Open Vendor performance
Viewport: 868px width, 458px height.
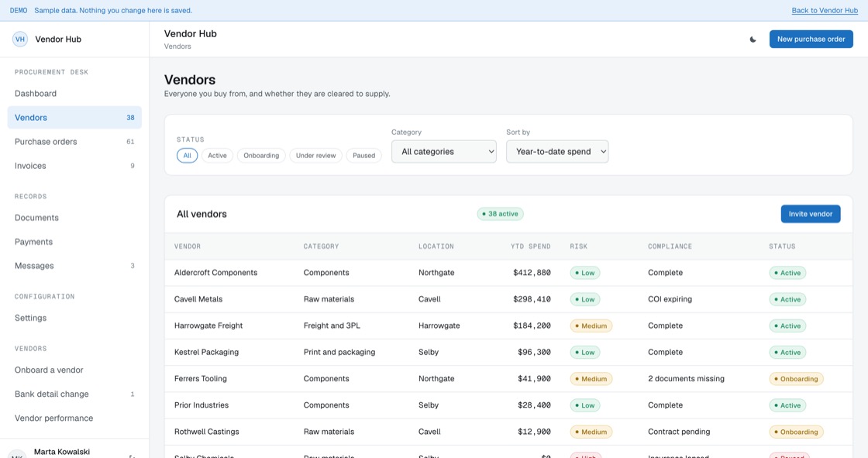(74, 418)
